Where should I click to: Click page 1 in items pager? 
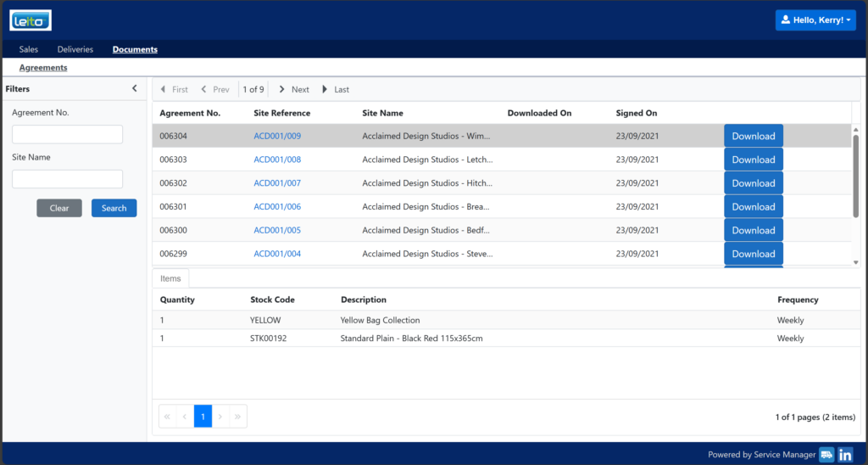tap(203, 417)
